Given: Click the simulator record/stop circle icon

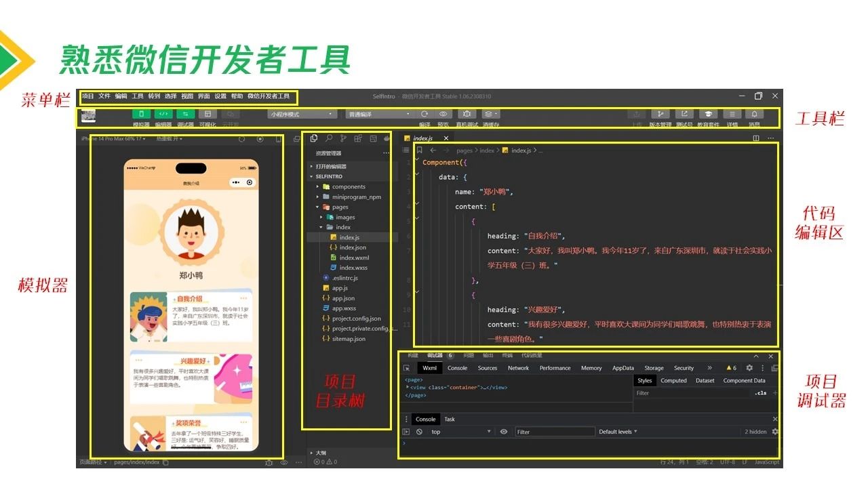Looking at the screenshot, I should [x=260, y=139].
